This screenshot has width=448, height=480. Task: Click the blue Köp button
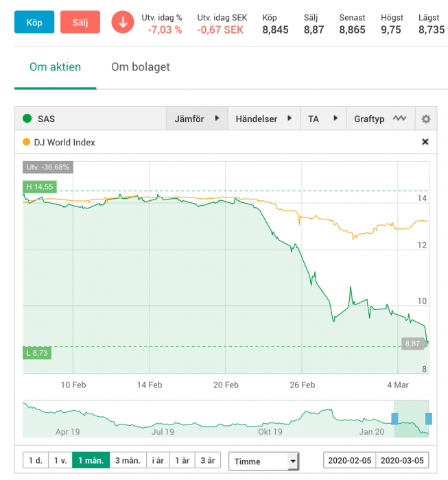pyautogui.click(x=34, y=22)
